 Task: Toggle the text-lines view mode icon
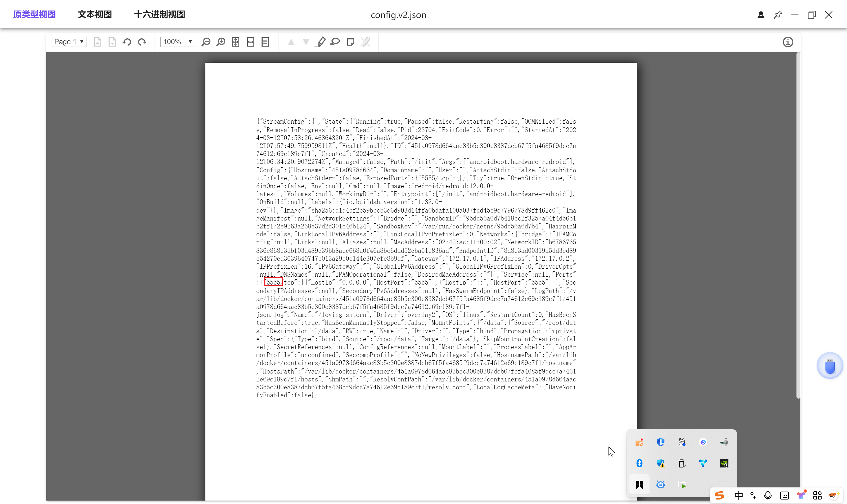pos(265,42)
